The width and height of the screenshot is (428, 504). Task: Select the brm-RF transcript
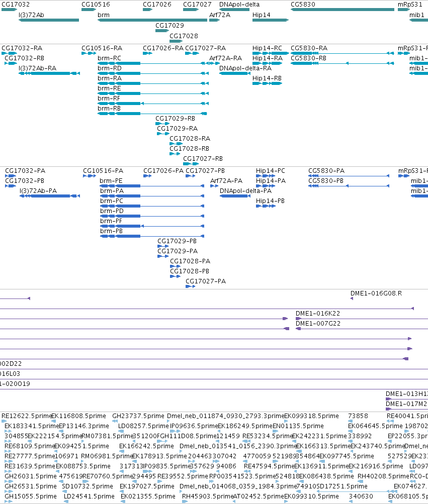click(153, 104)
